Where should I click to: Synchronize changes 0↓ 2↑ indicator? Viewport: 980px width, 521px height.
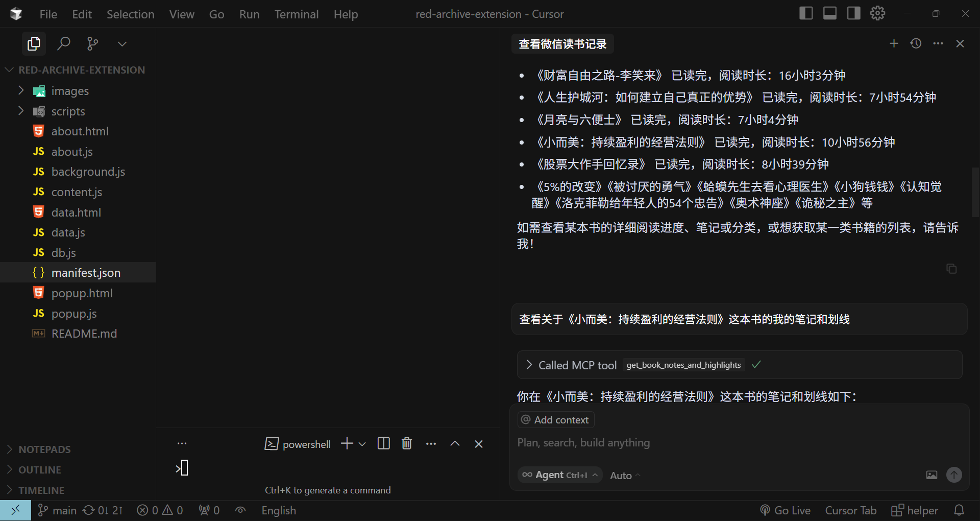tap(103, 510)
